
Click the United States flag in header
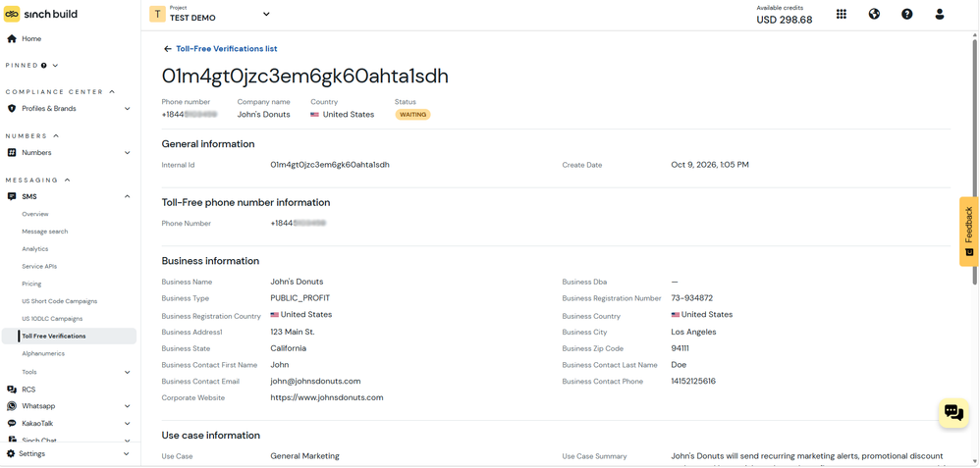pyautogui.click(x=314, y=115)
